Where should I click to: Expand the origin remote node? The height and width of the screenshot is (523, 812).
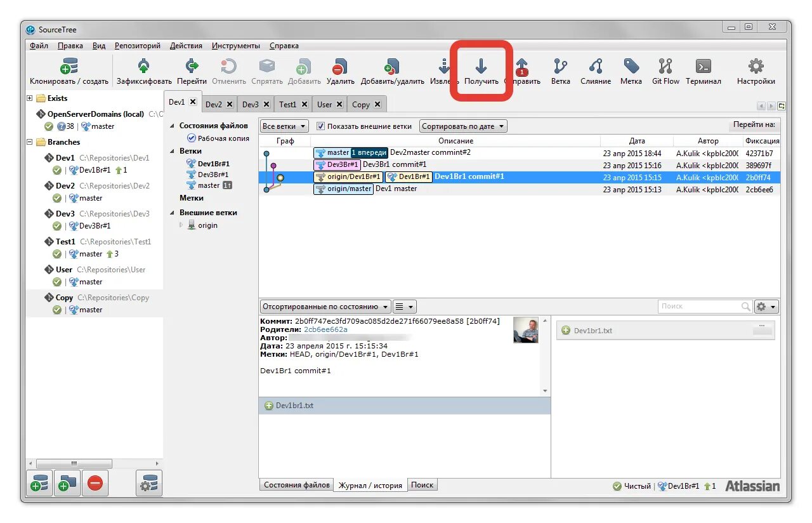(181, 225)
